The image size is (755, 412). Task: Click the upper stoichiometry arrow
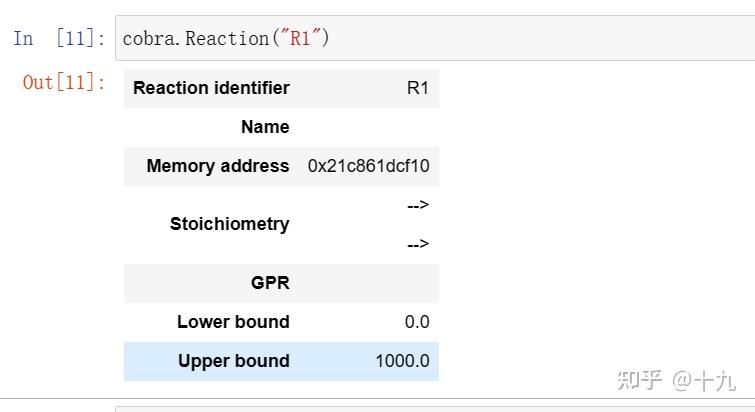click(x=417, y=205)
